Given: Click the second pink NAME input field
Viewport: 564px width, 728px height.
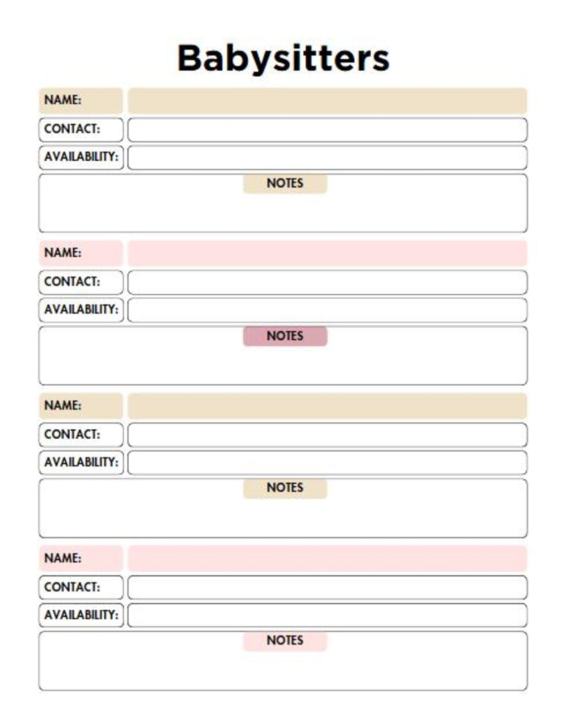Looking at the screenshot, I should click(328, 254).
